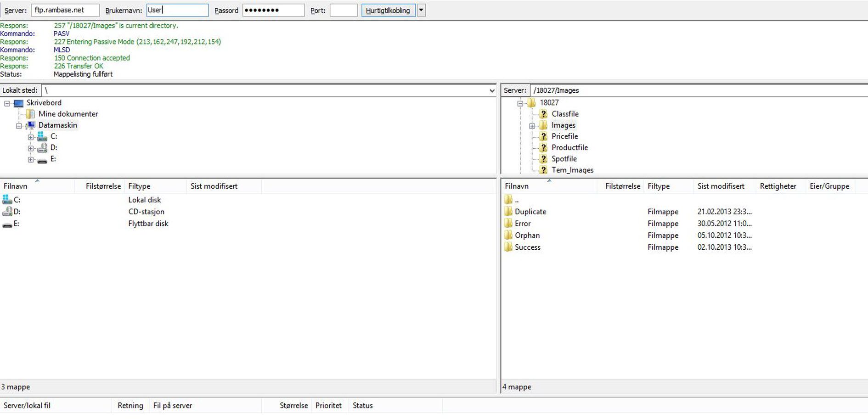
Task: Click the Datamaskin computer icon
Action: pos(31,125)
